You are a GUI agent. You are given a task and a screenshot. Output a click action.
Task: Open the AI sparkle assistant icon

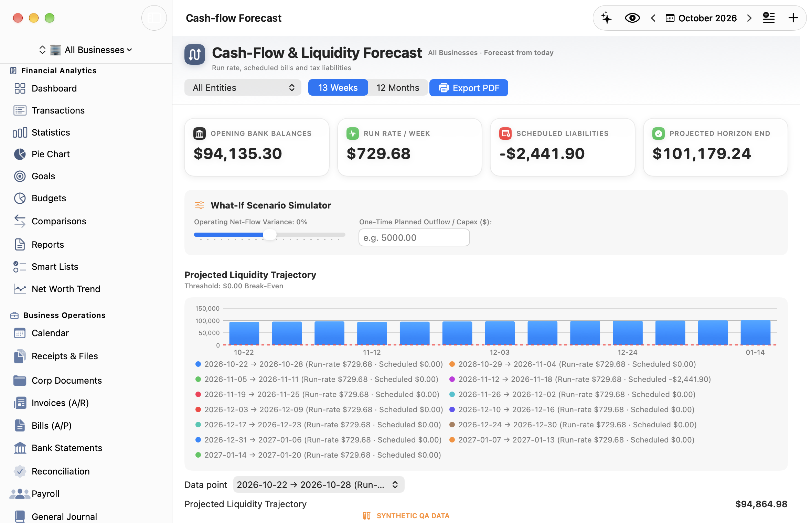(606, 18)
